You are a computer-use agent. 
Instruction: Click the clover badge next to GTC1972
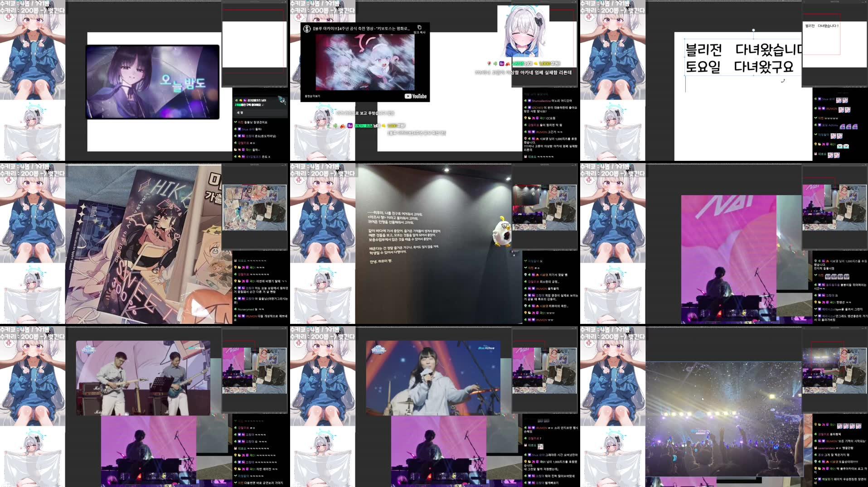point(525,107)
